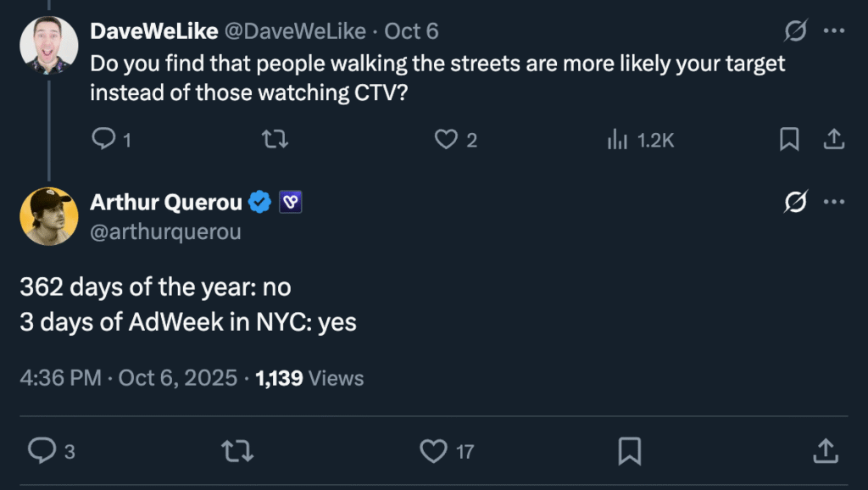Screen dimensions: 868x490
Task: Open Grok icon on Arthur Querou's tweet
Action: pos(795,202)
